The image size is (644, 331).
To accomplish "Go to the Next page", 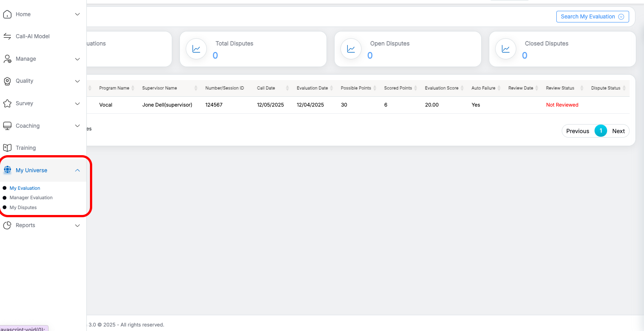I will 618,131.
